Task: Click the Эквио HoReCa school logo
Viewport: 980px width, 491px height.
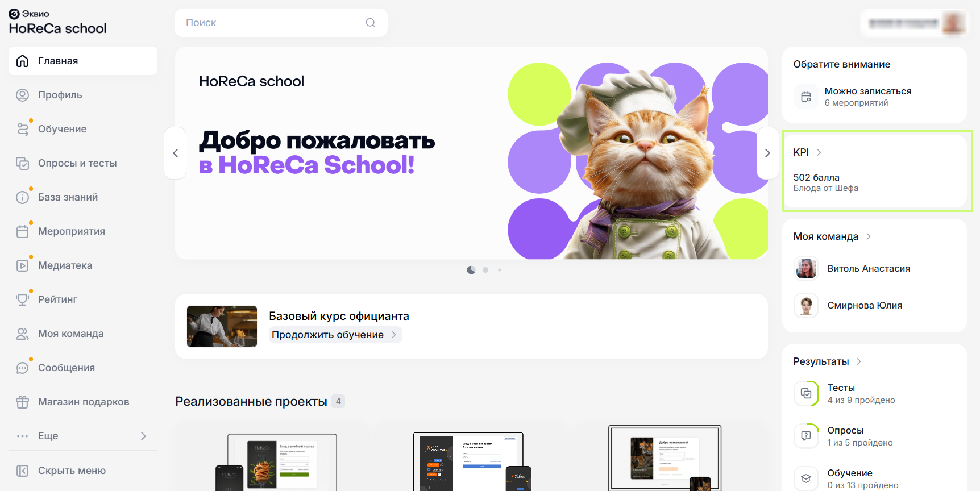Action: click(57, 22)
